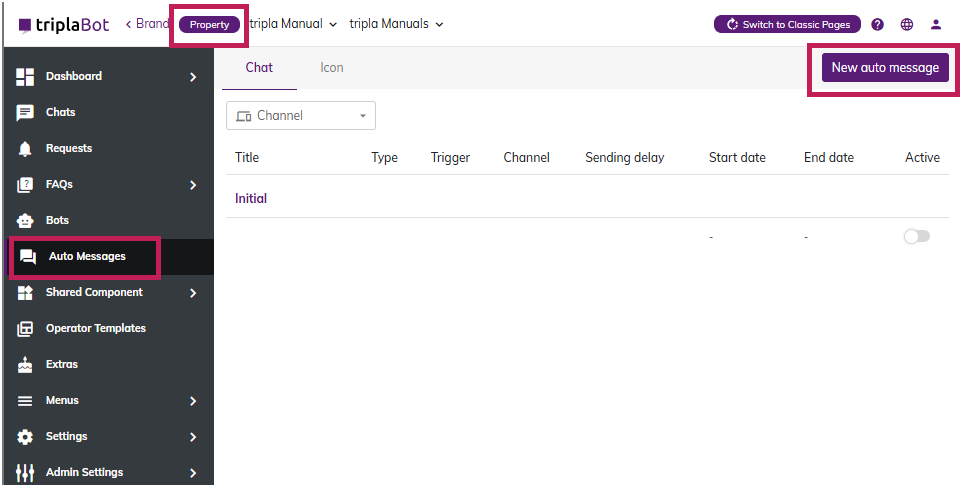Screen dimensions: 964x486
Task: Toggle the Active switch in the Initial row
Action: [916, 237]
